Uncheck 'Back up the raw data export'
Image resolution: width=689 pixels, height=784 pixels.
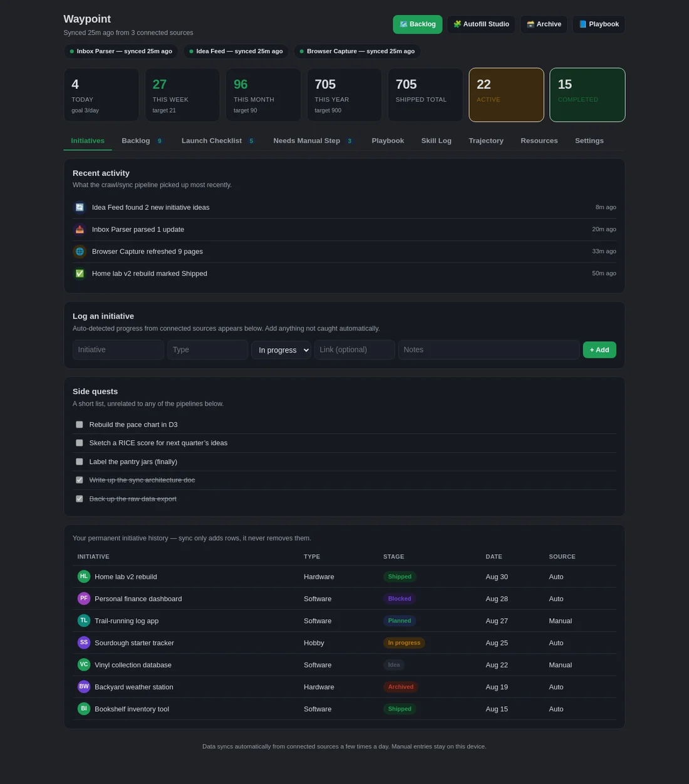[80, 499]
